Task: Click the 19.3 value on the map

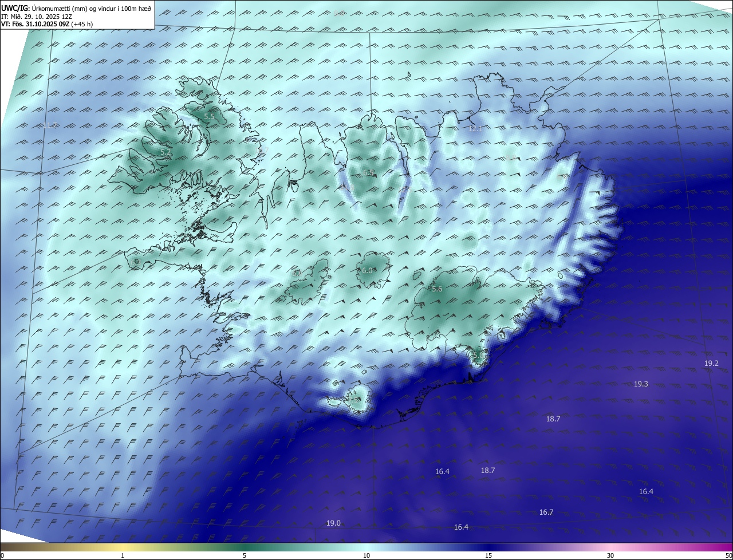Action: coord(641,384)
